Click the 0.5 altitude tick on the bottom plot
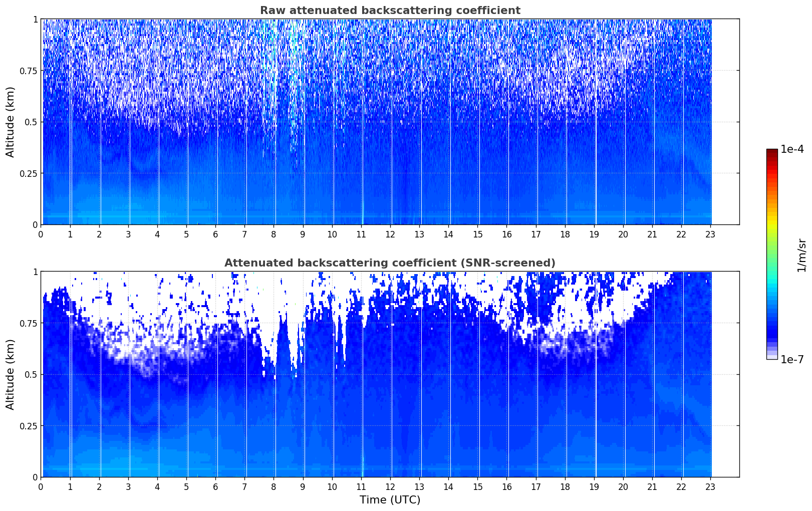This screenshot has height=511, width=812. tap(31, 374)
